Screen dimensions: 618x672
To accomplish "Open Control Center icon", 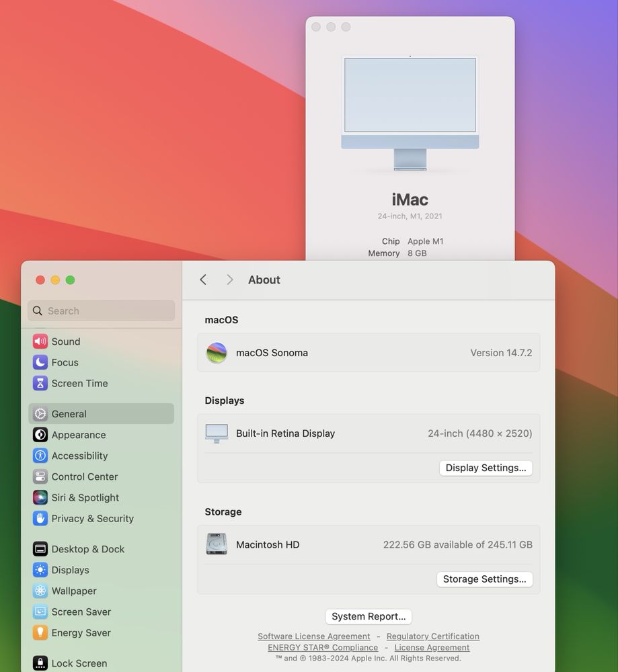I will click(x=40, y=476).
